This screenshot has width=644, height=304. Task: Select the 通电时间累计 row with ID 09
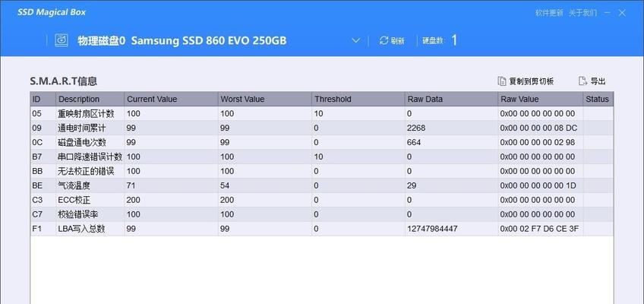pos(322,128)
